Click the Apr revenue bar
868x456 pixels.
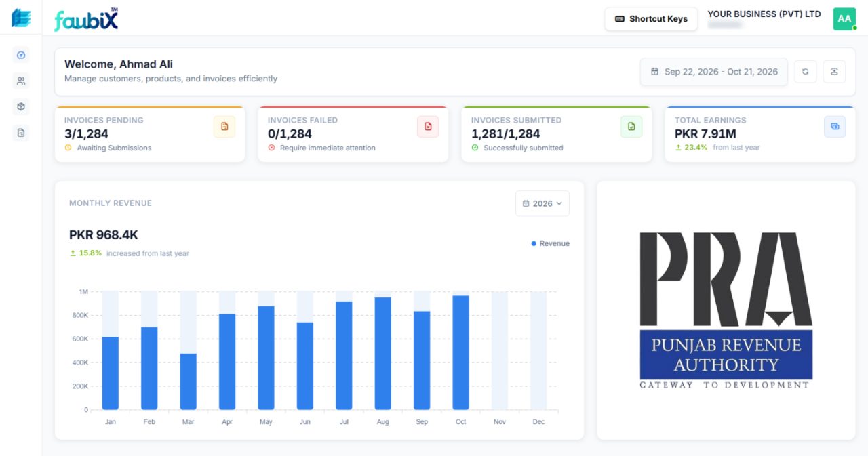point(227,362)
